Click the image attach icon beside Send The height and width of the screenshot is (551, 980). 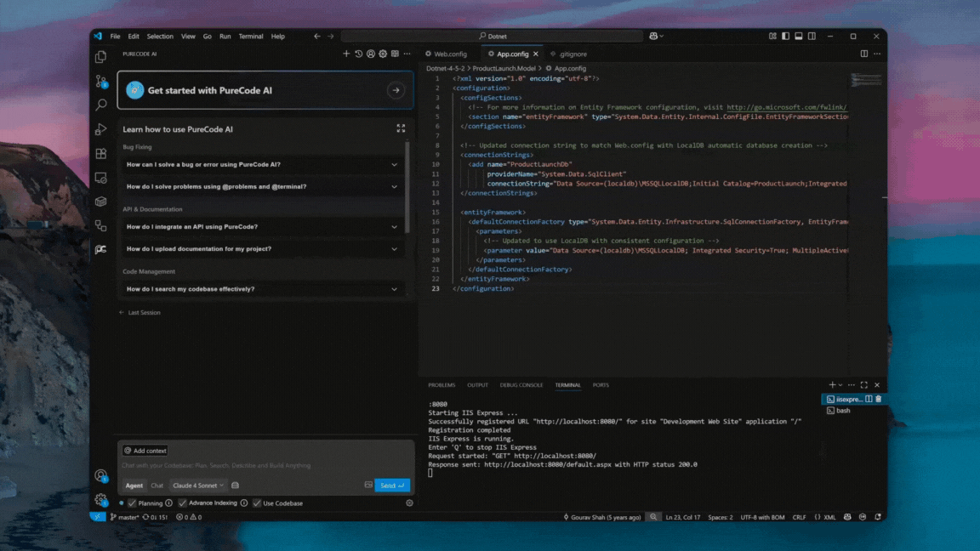pos(368,485)
